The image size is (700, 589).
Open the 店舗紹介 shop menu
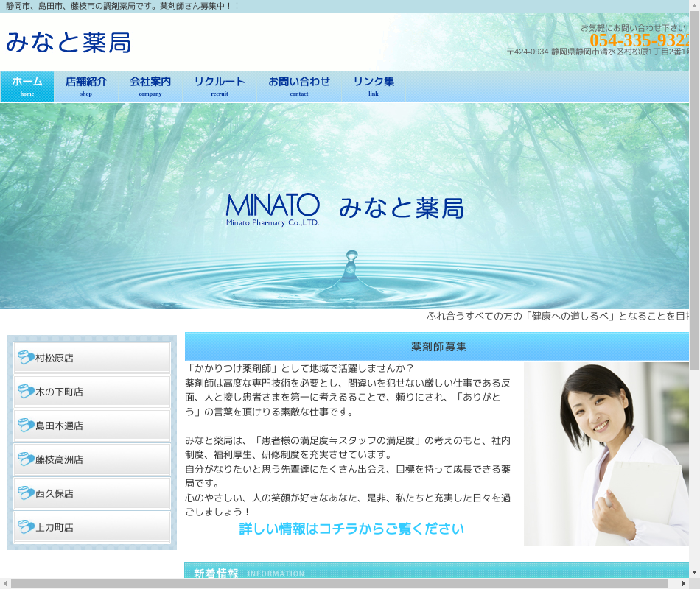[x=86, y=86]
